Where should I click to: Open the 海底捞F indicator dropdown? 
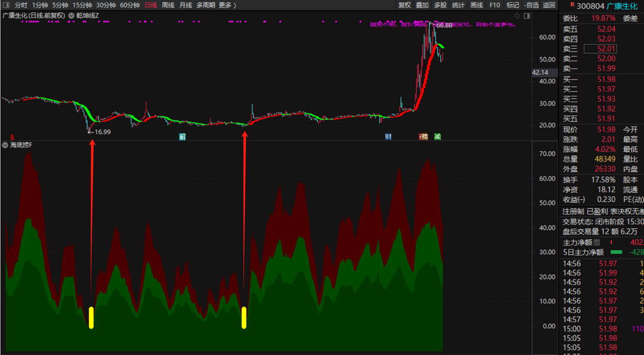click(5, 145)
